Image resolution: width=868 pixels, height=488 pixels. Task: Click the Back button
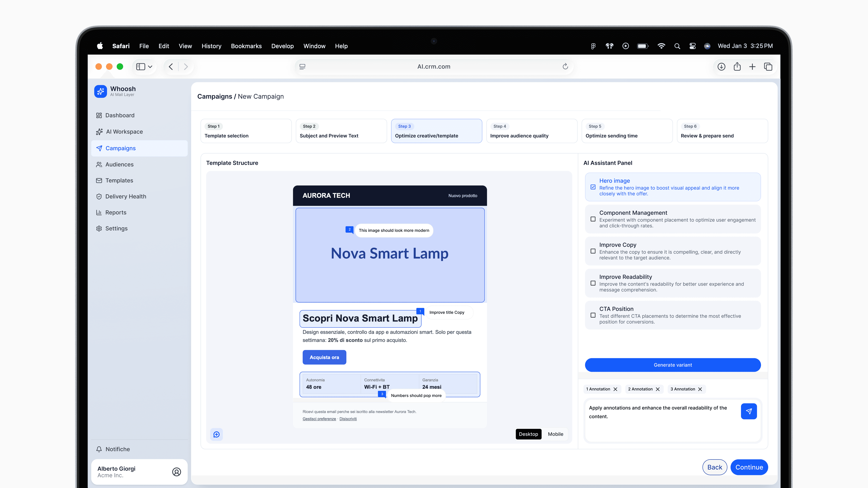(x=715, y=467)
